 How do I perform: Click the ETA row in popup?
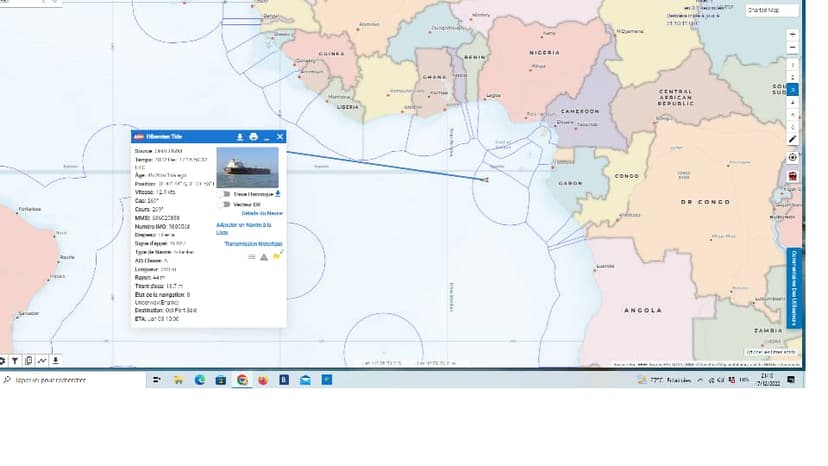coord(157,319)
